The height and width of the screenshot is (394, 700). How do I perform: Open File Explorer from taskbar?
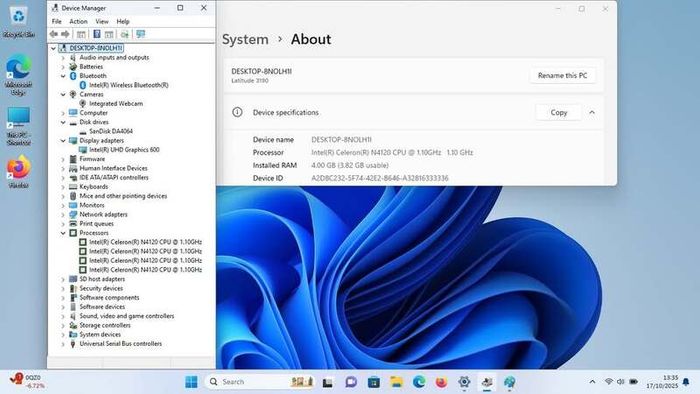click(396, 382)
